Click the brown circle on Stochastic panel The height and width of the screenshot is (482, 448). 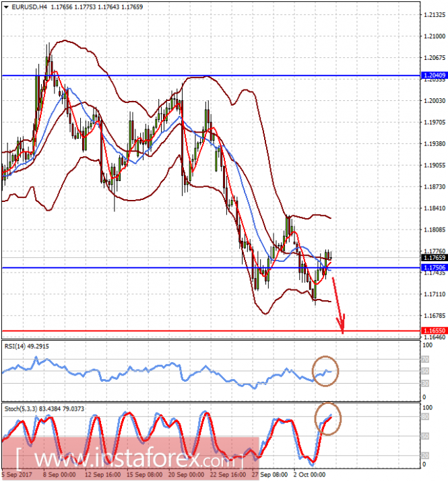327,418
